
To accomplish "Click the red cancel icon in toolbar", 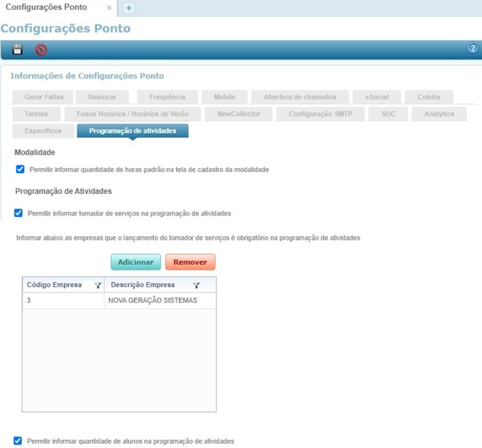I will [41, 49].
